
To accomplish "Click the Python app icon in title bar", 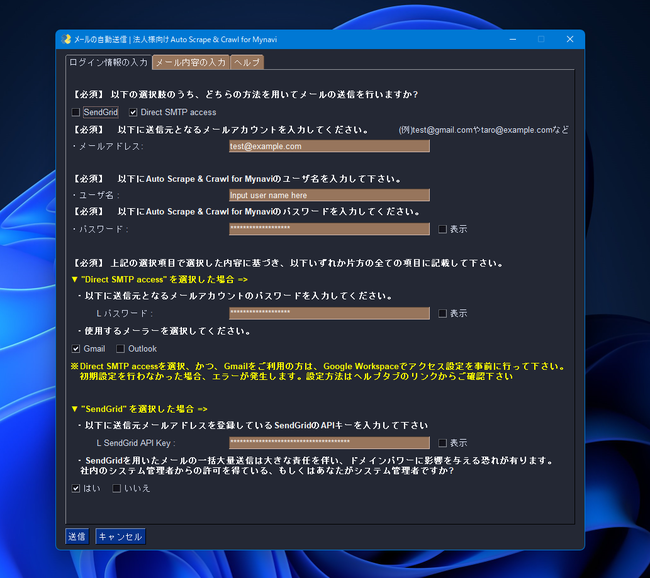I will [66, 39].
